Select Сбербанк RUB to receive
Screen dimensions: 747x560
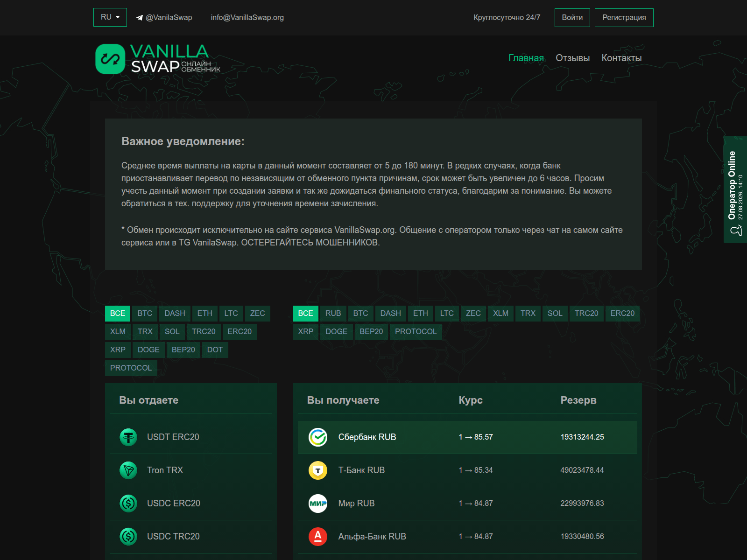coord(467,437)
